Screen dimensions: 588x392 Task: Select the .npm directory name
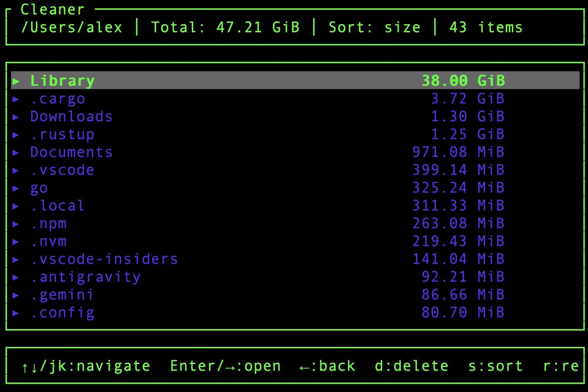49,224
